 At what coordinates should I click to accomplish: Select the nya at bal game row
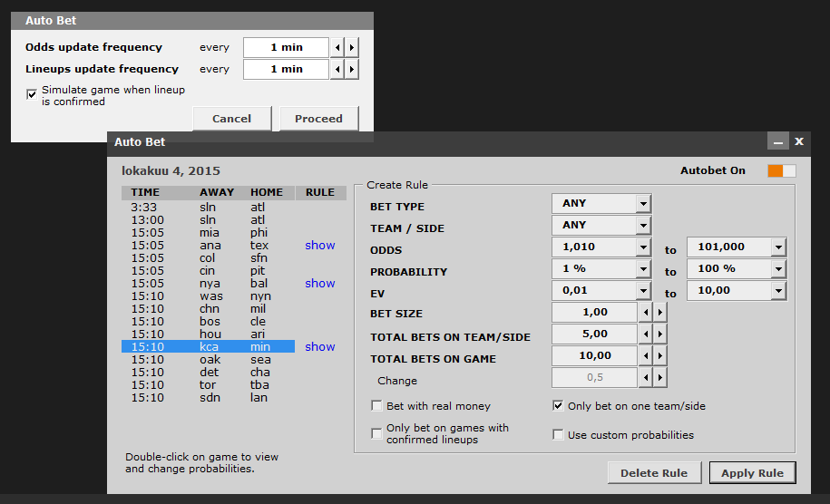coord(209,284)
